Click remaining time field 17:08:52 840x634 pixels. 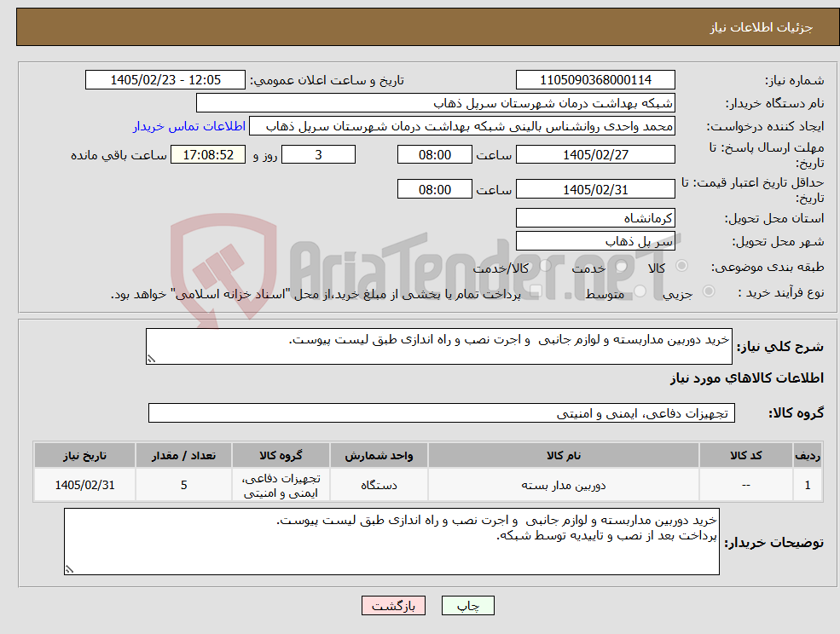(x=208, y=155)
